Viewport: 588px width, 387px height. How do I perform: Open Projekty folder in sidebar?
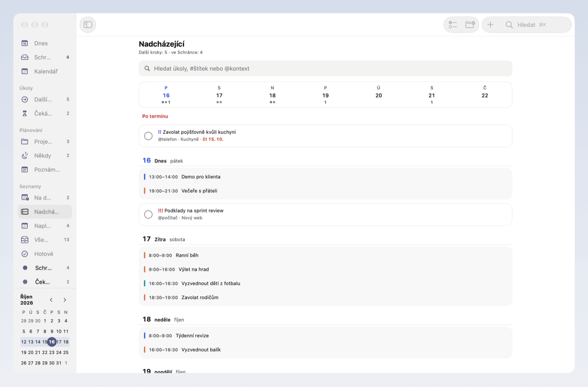[x=45, y=141]
